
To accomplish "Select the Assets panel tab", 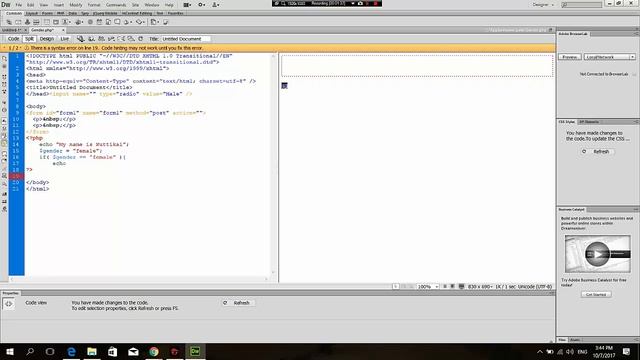I will tap(575, 340).
